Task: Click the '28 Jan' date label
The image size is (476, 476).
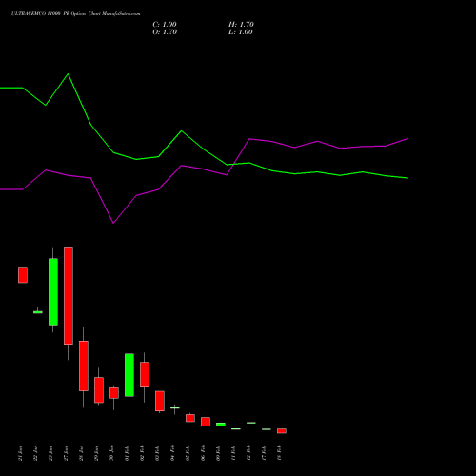Action: [x=82, y=453]
